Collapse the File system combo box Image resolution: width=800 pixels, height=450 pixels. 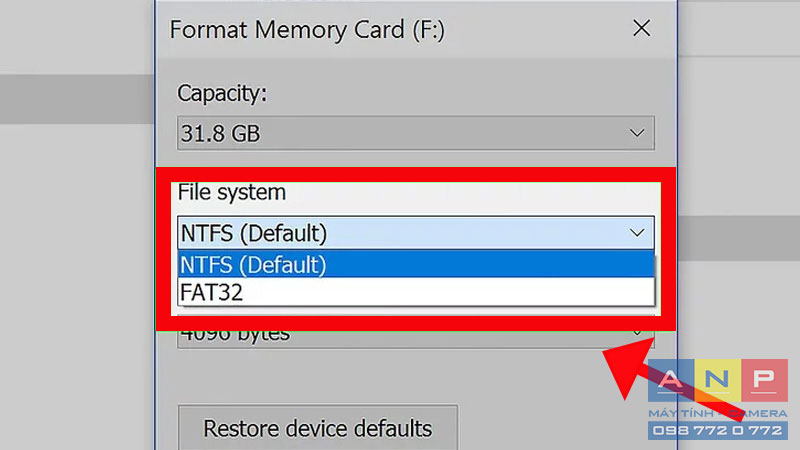(x=415, y=233)
